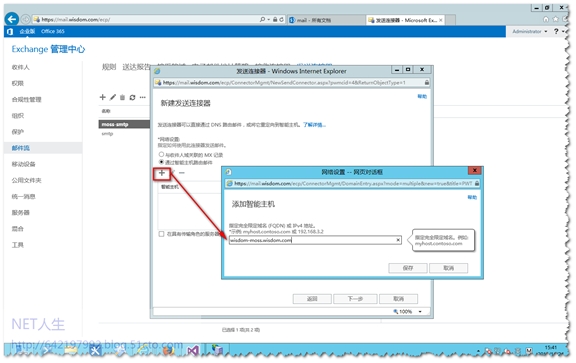This screenshot has width=576, height=363.
Task: Open 收件人 in left navigation
Action: pos(20,67)
